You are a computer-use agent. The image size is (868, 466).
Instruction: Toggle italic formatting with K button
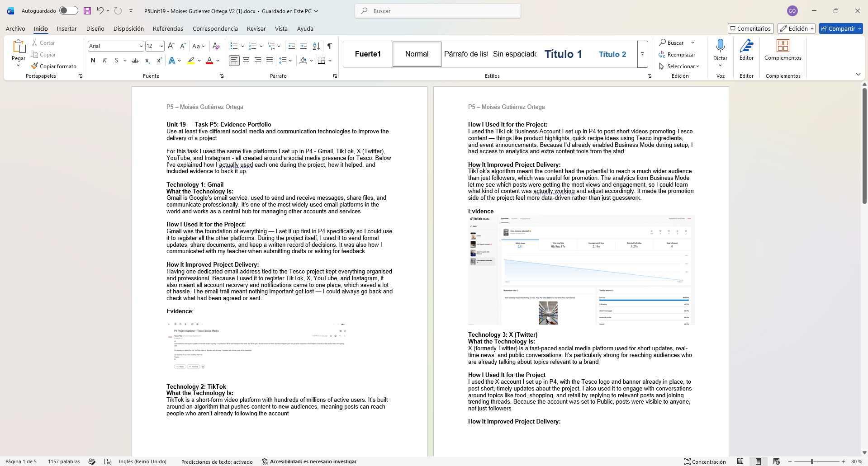tap(104, 60)
